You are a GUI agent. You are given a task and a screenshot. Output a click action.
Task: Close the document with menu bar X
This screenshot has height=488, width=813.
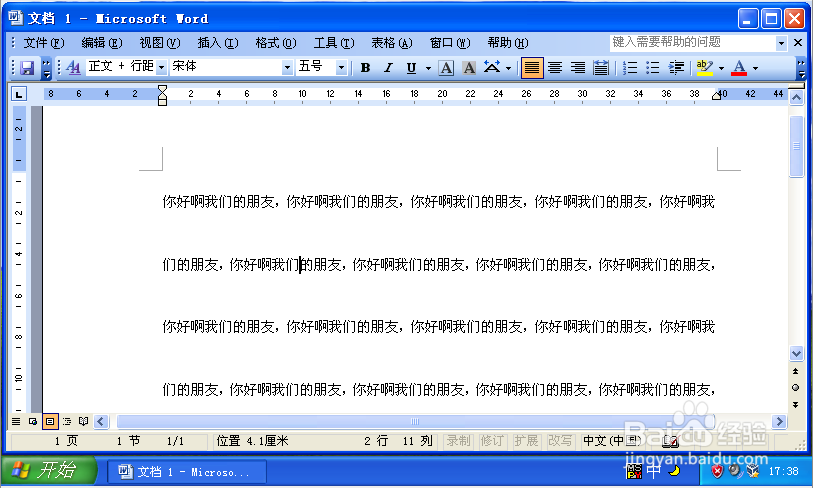798,43
